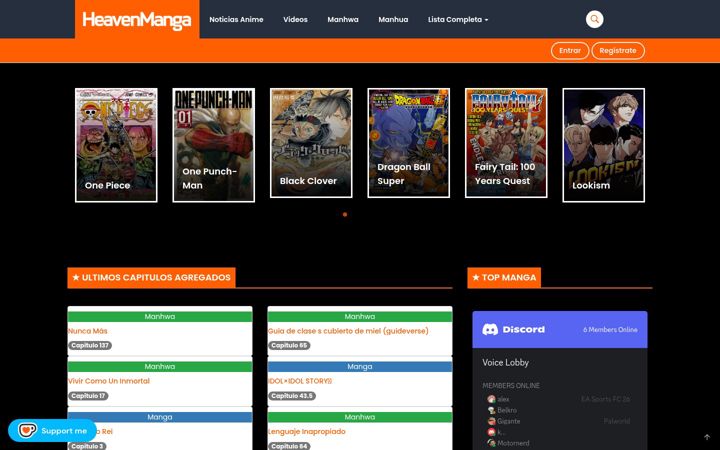This screenshot has width=720, height=450.
Task: Click the Palworld activity text
Action: (617, 421)
